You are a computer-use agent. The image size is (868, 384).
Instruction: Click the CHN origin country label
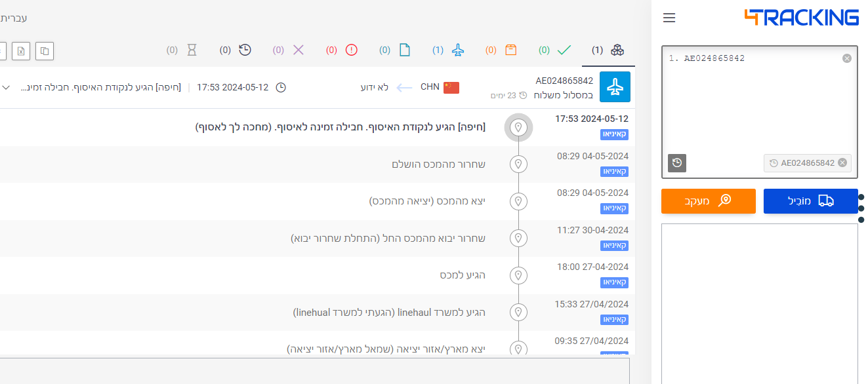click(x=430, y=87)
